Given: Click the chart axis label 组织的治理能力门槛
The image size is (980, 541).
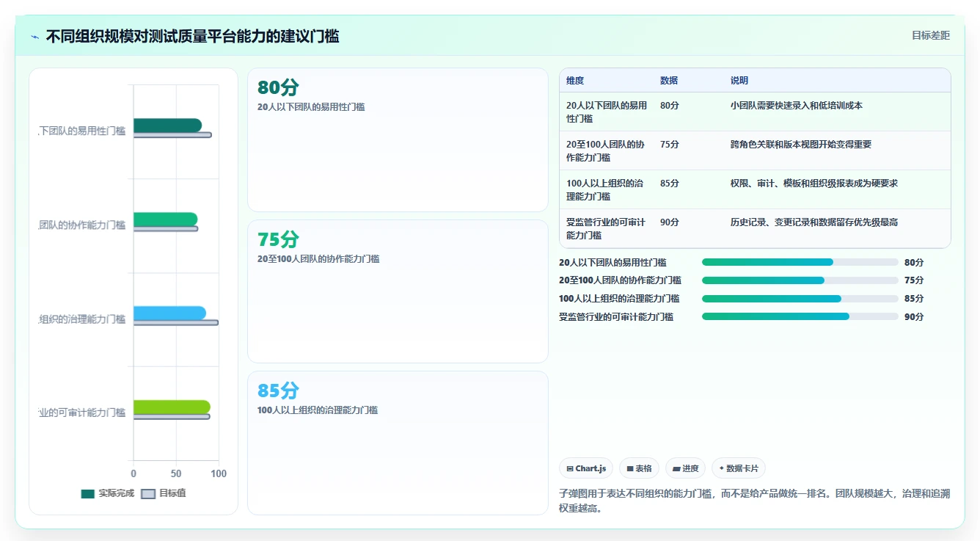Looking at the screenshot, I should pos(82,319).
